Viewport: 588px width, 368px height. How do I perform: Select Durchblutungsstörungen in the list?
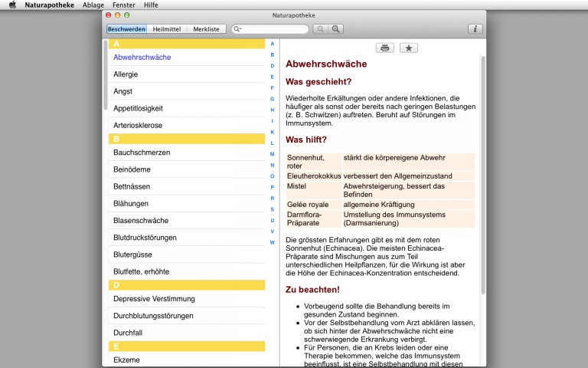187,316
